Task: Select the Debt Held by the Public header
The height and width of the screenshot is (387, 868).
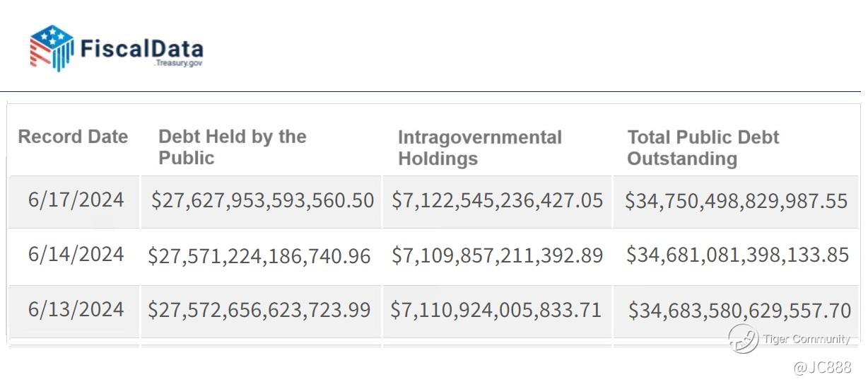Action: pos(232,147)
